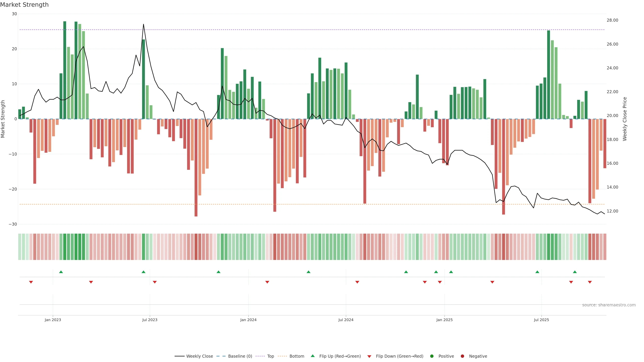This screenshot has width=644, height=362.
Task: Click the Jan 2024 x-axis date label
Action: [248, 320]
